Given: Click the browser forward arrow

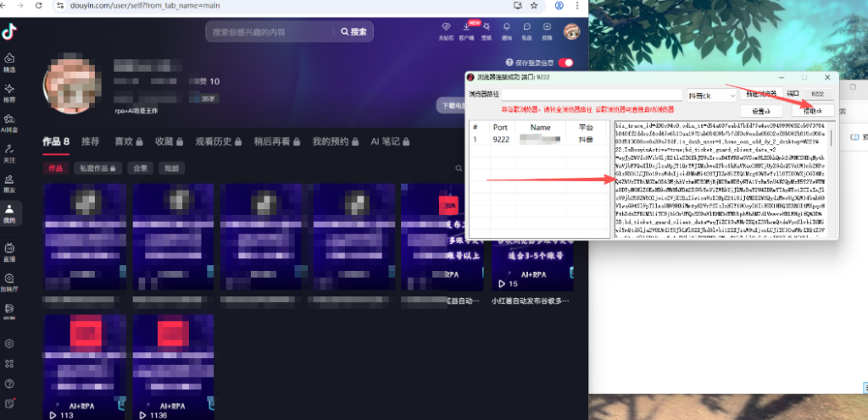Looking at the screenshot, I should [20, 5].
